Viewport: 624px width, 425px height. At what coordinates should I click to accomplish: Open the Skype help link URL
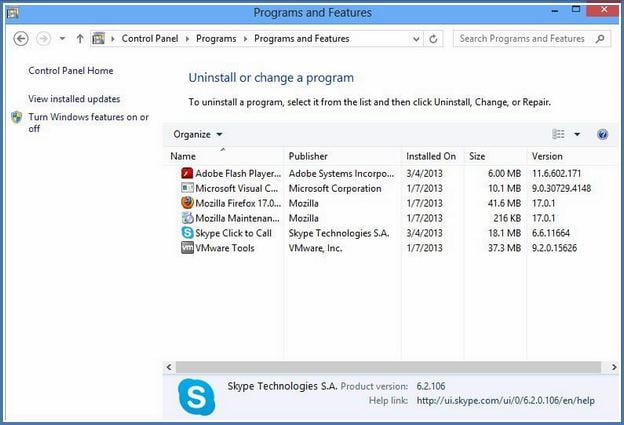[506, 401]
